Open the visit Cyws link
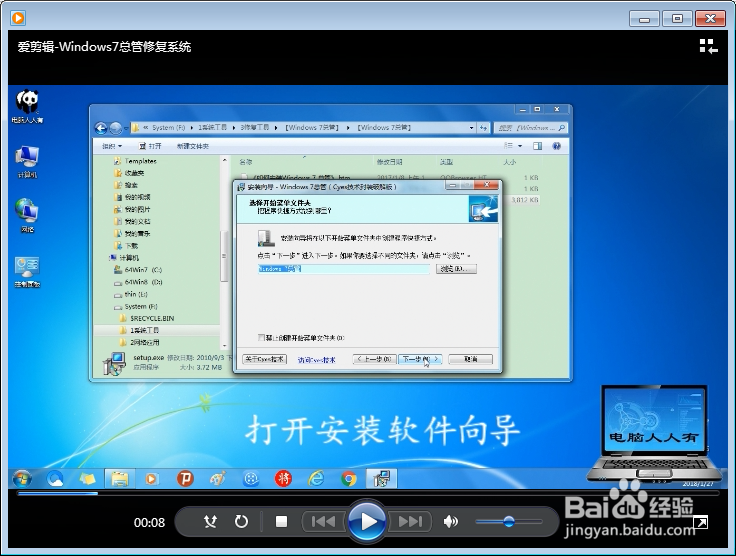The image size is (736, 556). [x=317, y=360]
